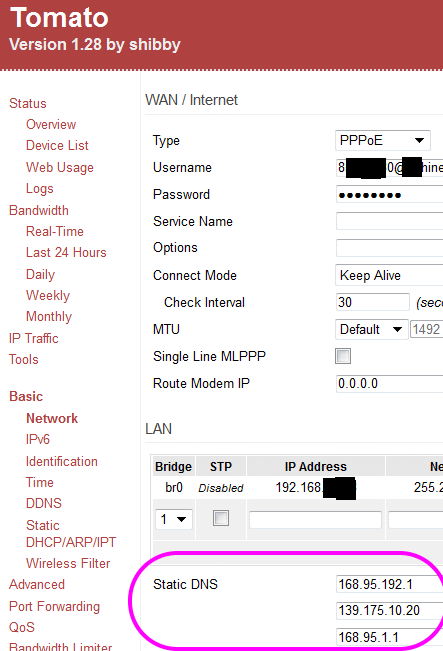Open the Tools section
The width and height of the screenshot is (443, 651).
[24, 359]
